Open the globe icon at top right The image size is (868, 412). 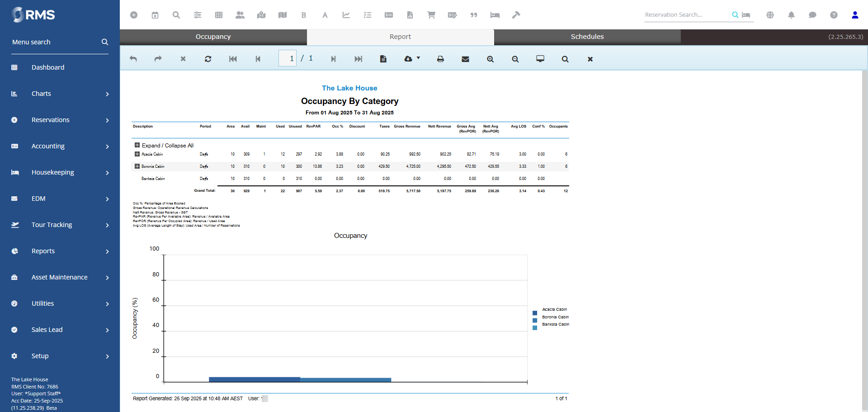pos(770,15)
